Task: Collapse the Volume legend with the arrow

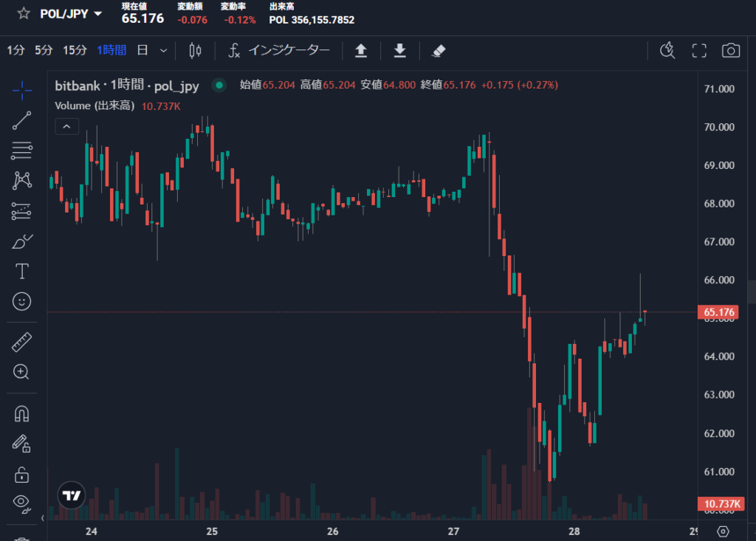Action: click(66, 125)
